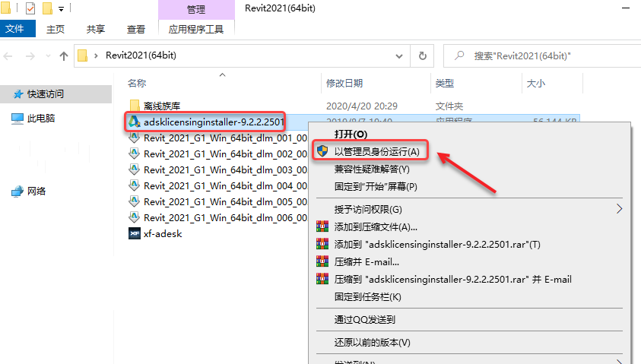Open recent locations dropdown arrow
641x364 pixels.
coord(48,56)
